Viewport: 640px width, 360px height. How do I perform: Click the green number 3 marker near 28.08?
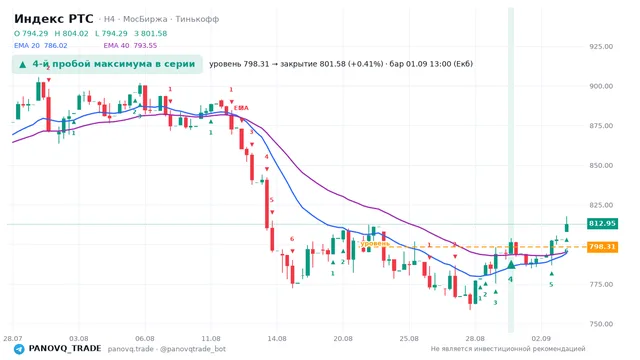click(496, 303)
